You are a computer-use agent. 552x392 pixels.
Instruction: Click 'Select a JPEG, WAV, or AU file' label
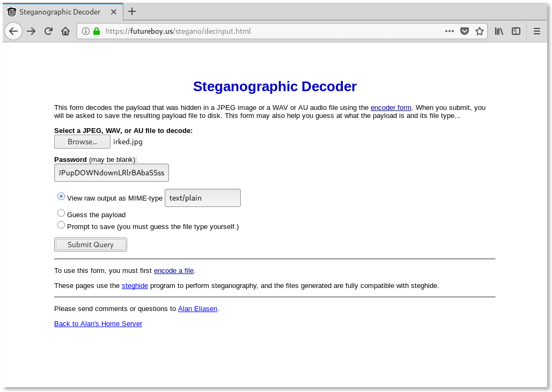(x=123, y=131)
